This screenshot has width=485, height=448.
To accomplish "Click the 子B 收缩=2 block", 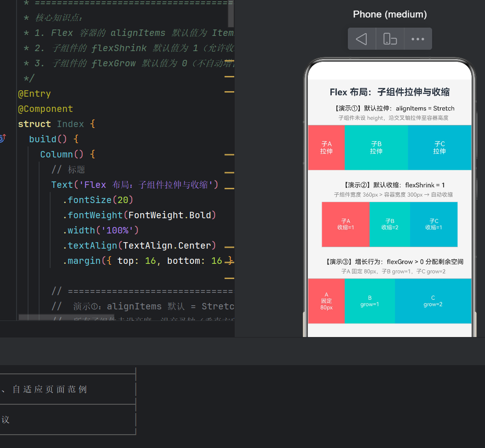I will pos(390,224).
